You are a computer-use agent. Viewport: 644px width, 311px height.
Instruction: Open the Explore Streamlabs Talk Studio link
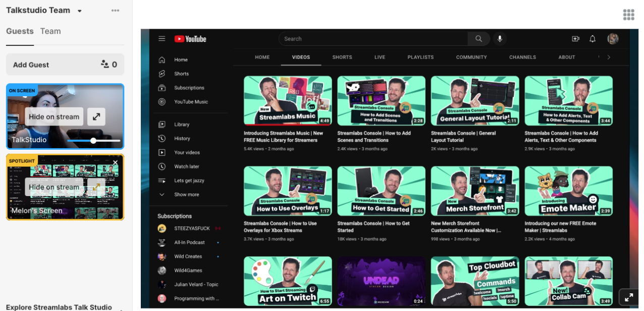[x=59, y=307]
